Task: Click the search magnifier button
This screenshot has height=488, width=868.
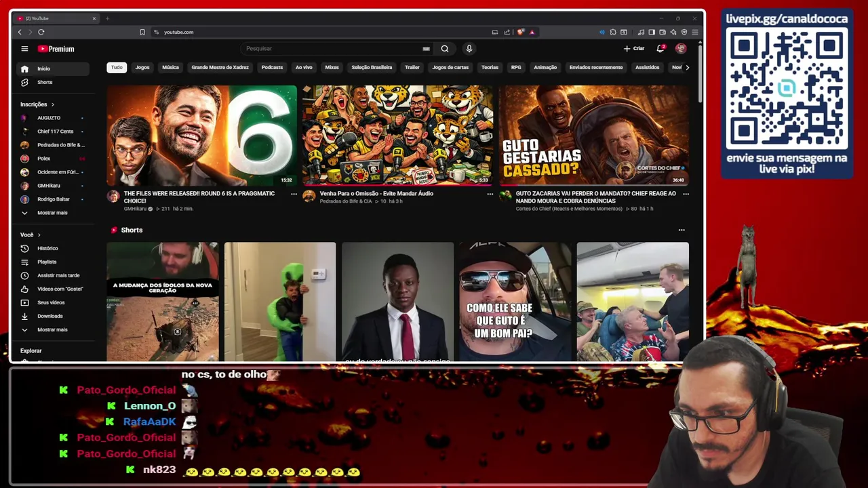Action: [445, 49]
